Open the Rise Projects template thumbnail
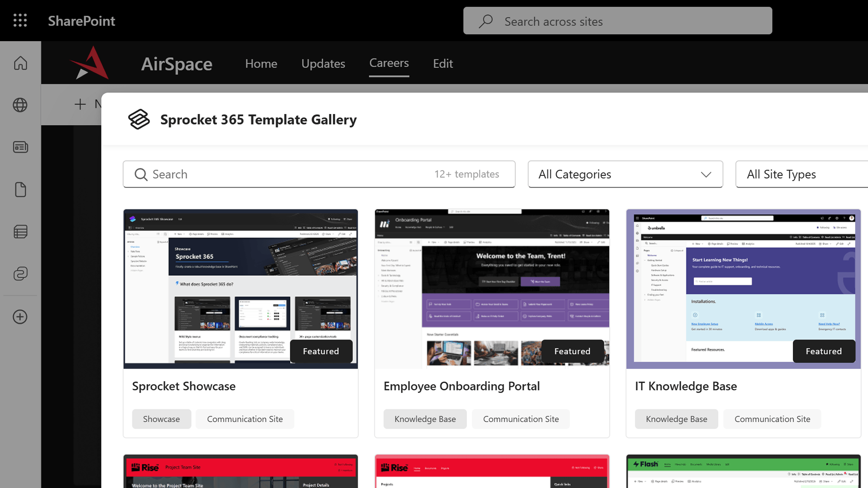868x488 pixels. (x=492, y=471)
